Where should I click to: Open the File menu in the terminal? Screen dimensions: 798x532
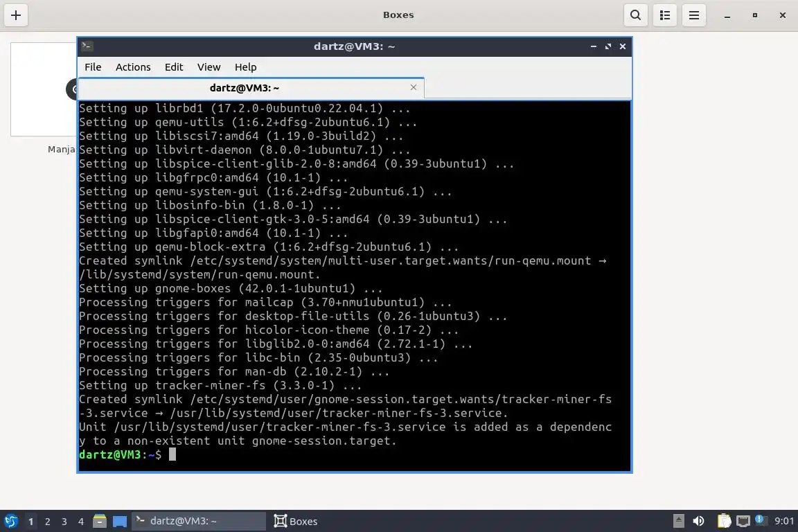pyautogui.click(x=93, y=67)
